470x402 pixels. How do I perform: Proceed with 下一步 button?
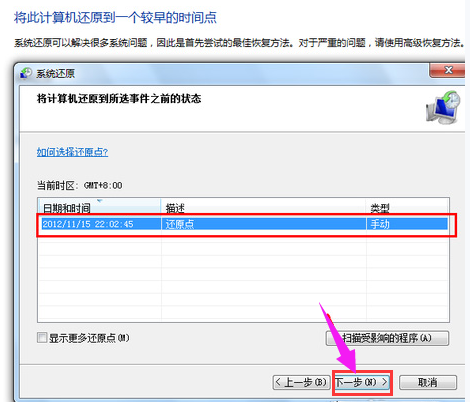pos(362,382)
